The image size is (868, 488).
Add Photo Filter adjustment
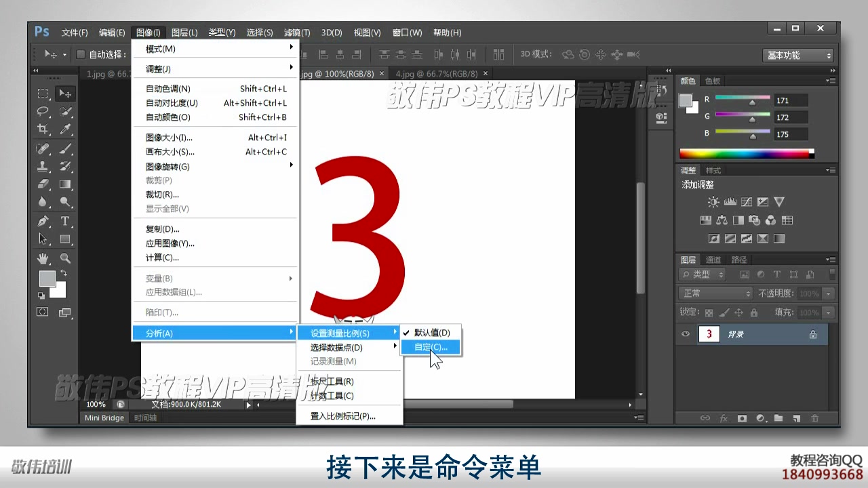(754, 220)
